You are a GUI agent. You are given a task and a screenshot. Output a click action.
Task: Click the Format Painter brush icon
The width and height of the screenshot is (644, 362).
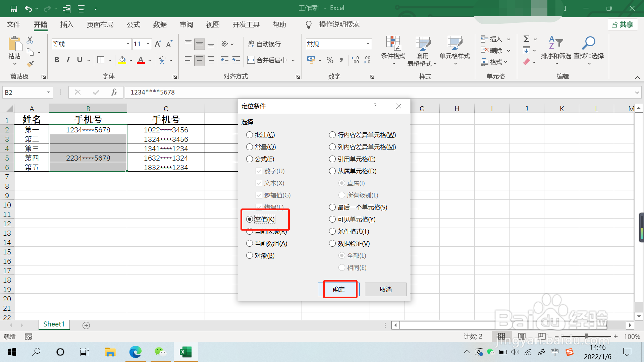click(30, 64)
